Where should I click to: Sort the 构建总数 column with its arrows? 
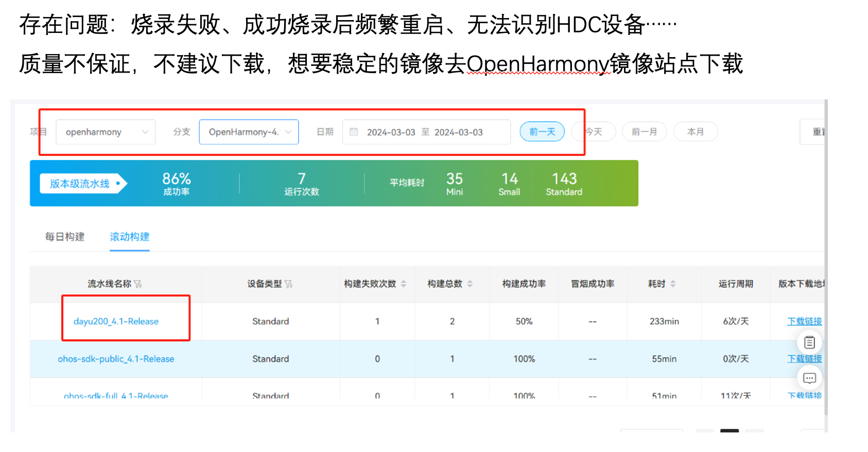[x=470, y=284]
